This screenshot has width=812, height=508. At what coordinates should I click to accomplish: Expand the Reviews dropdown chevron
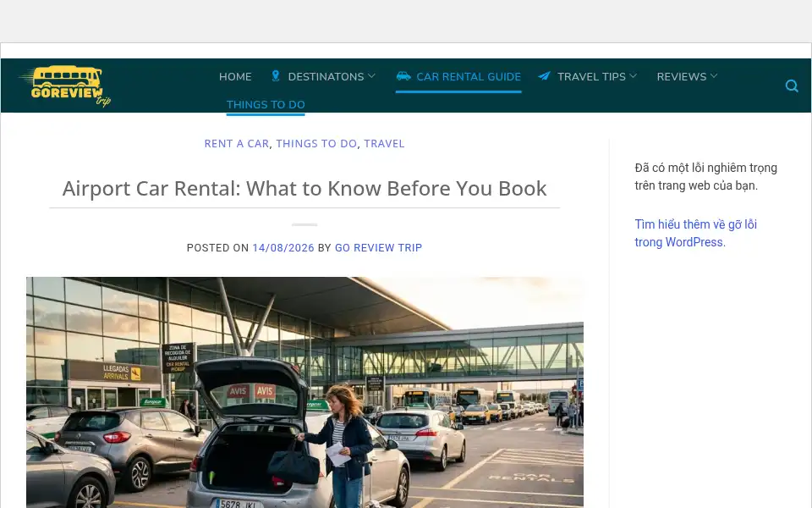tap(714, 76)
